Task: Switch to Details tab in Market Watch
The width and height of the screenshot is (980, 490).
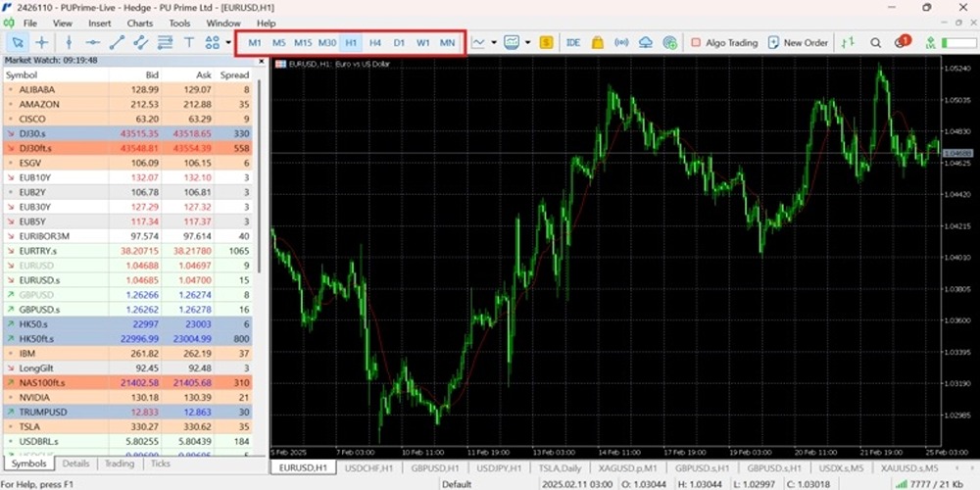Action: click(x=76, y=464)
